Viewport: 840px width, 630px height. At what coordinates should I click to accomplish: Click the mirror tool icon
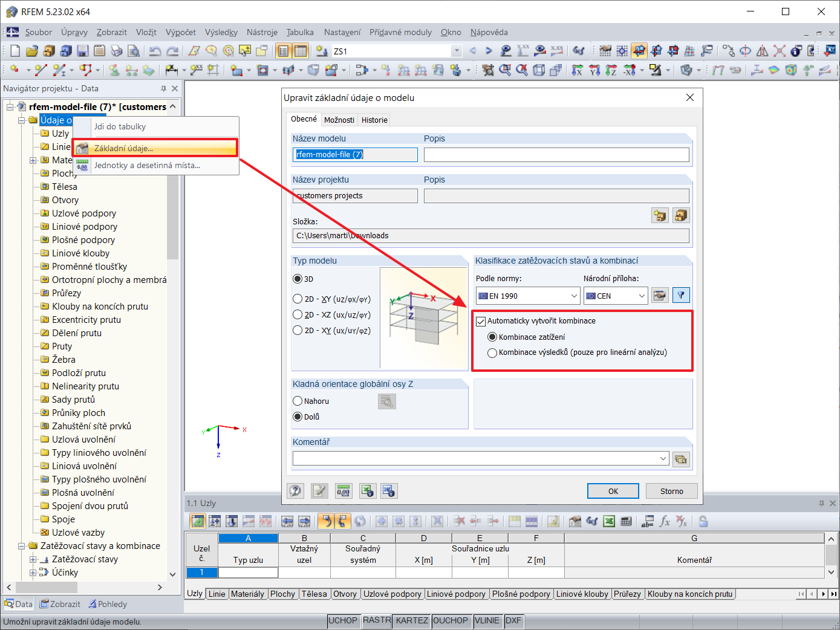[x=763, y=51]
